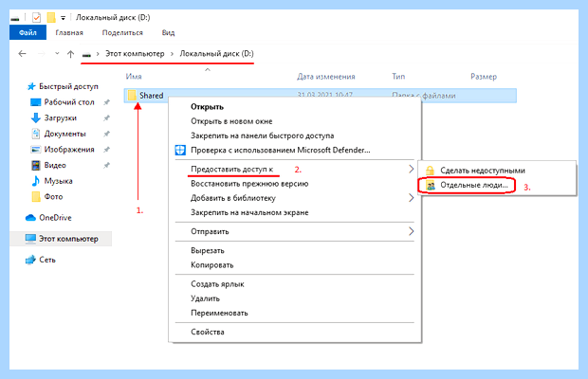Open Свойства from the context menu
The height and width of the screenshot is (379, 588).
click(208, 332)
